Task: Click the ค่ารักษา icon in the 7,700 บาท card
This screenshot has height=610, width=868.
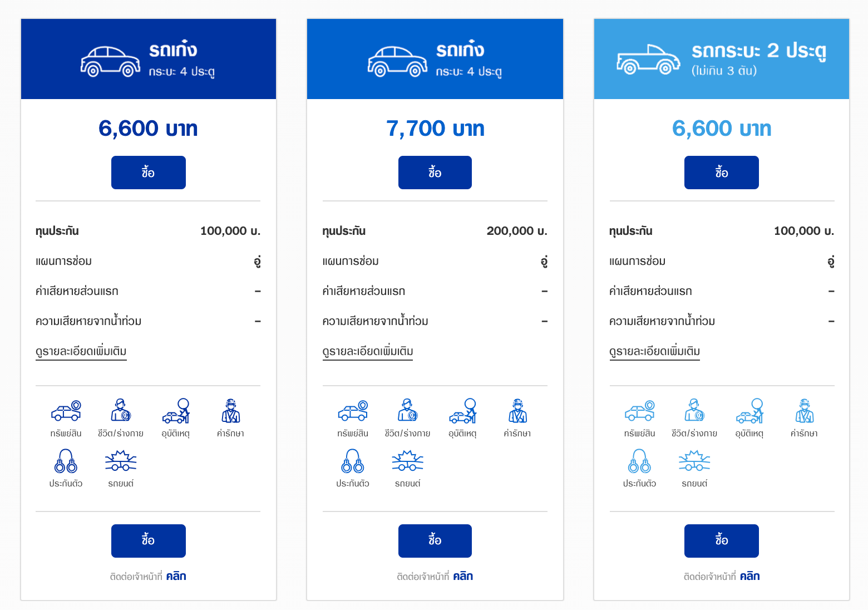Action: 517,411
